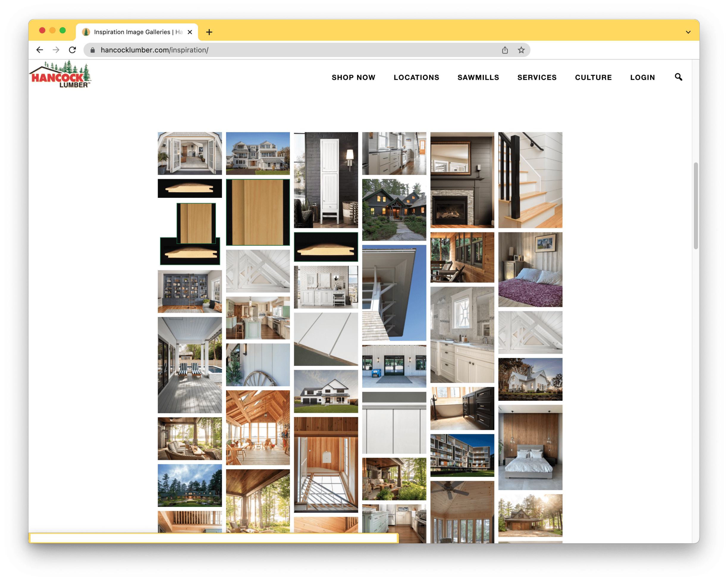Open the freestanding tub with dark vanity photo
Viewport: 728px width, 581px height.
(x=462, y=408)
